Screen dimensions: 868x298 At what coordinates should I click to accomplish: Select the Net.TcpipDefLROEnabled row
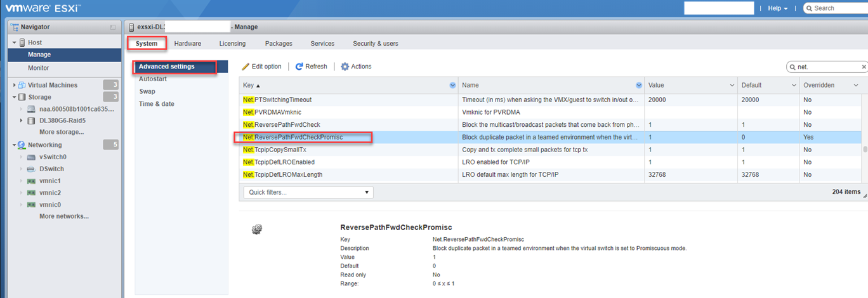[x=348, y=162]
